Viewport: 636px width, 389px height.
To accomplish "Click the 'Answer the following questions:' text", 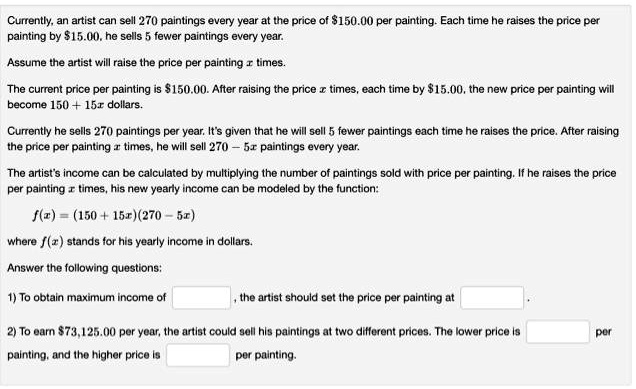I will point(84,268).
